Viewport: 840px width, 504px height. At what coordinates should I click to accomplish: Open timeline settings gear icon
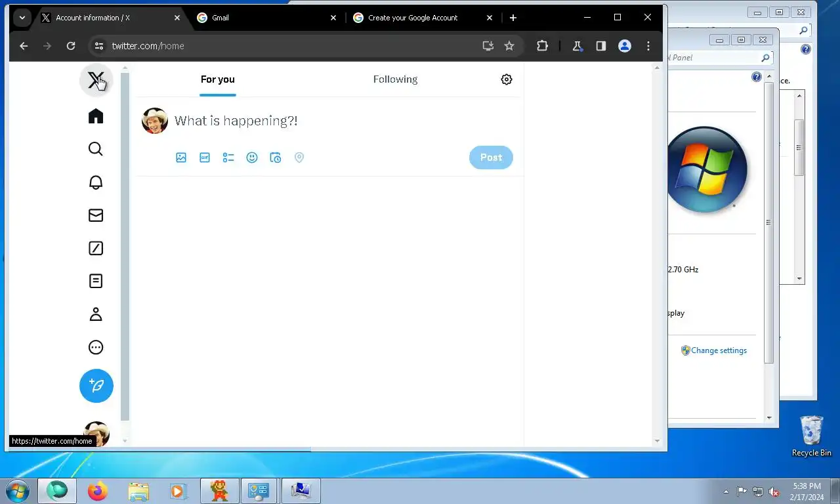pos(507,79)
